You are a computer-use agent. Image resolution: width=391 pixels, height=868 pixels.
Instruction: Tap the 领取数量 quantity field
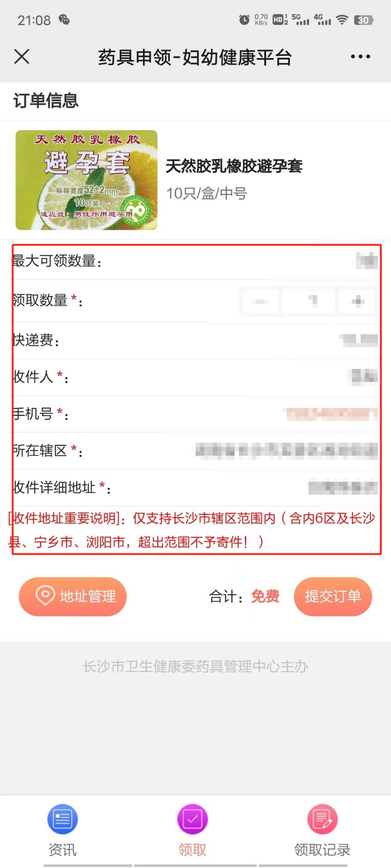coord(309,301)
